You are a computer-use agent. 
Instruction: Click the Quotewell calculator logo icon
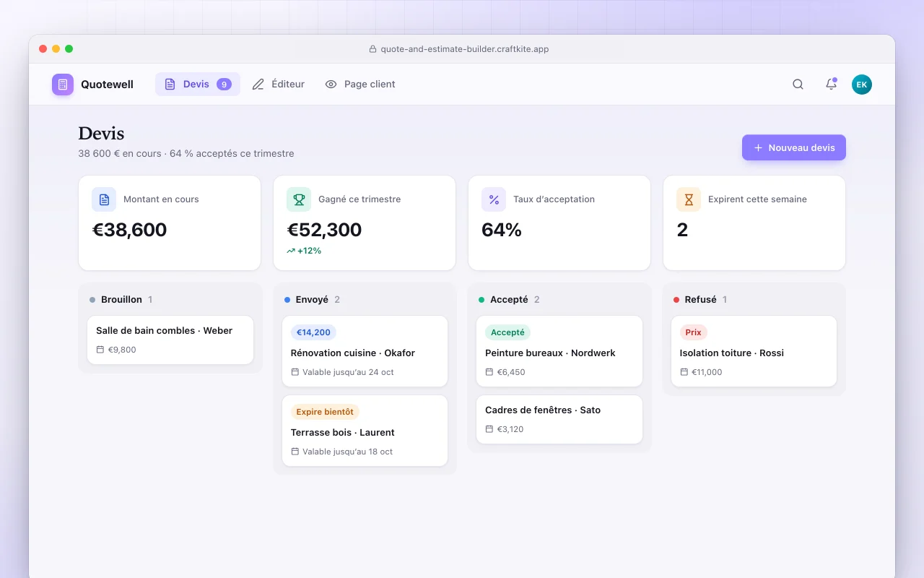(63, 85)
